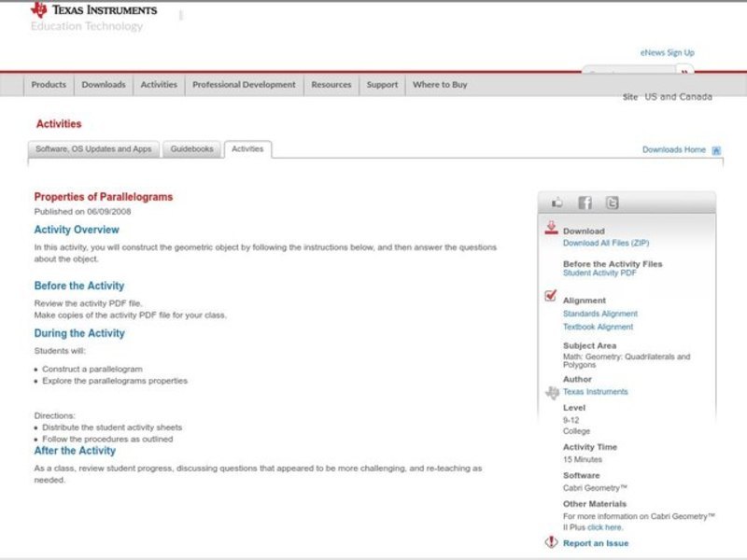This screenshot has width=747, height=560.
Task: Click the home icon beside Downloads Home
Action: point(716,150)
